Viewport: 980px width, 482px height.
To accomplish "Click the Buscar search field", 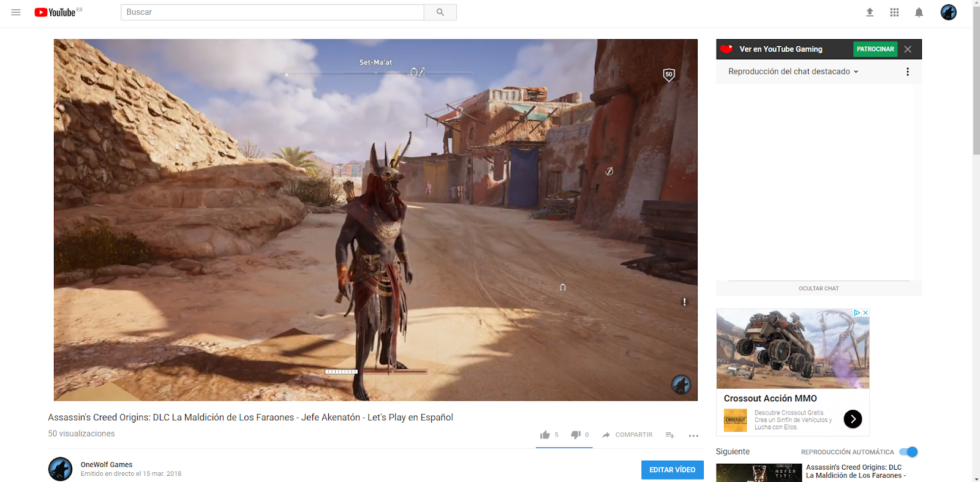I will (272, 12).
